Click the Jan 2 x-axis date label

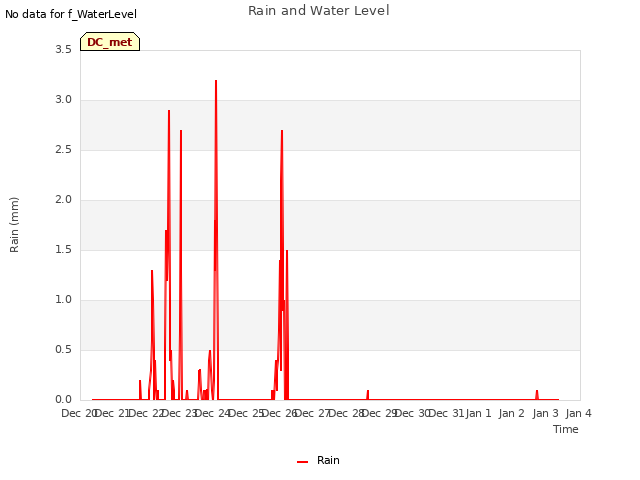coord(511,413)
